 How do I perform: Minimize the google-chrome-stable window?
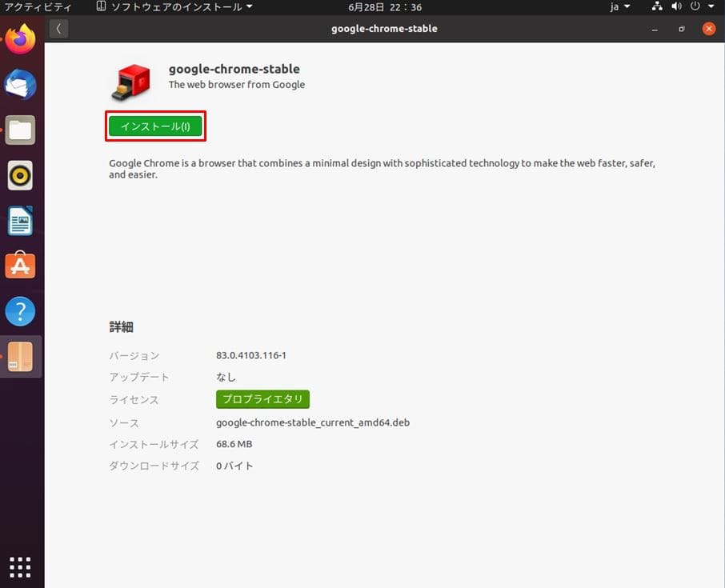pyautogui.click(x=655, y=29)
